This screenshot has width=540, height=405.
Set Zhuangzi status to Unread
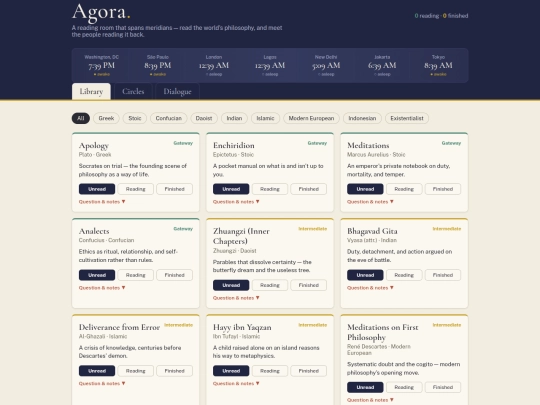tap(231, 285)
